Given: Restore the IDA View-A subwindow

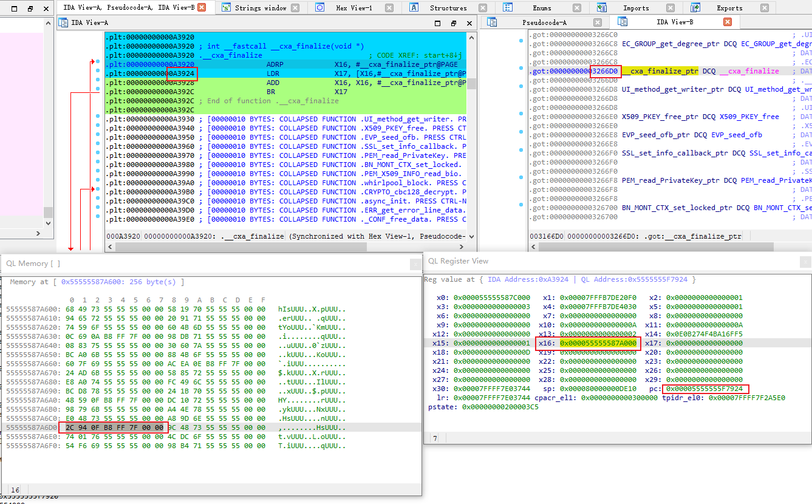Looking at the screenshot, I should (x=453, y=23).
